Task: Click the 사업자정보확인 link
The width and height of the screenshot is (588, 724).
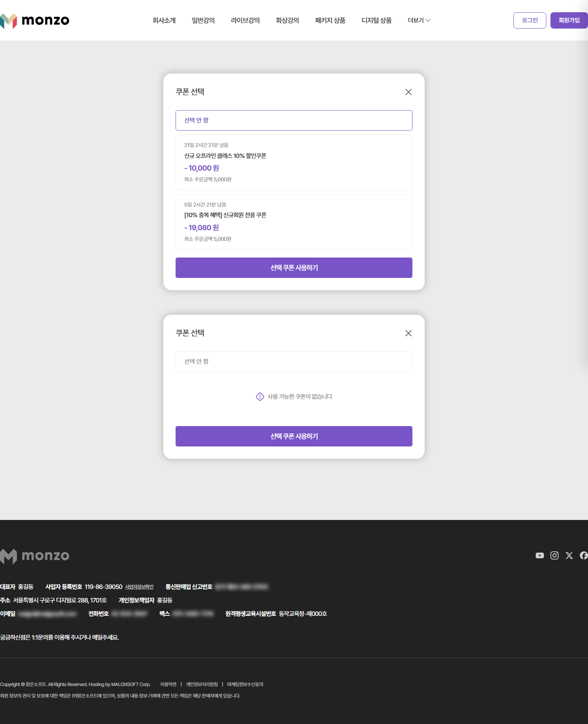Action: 139,587
